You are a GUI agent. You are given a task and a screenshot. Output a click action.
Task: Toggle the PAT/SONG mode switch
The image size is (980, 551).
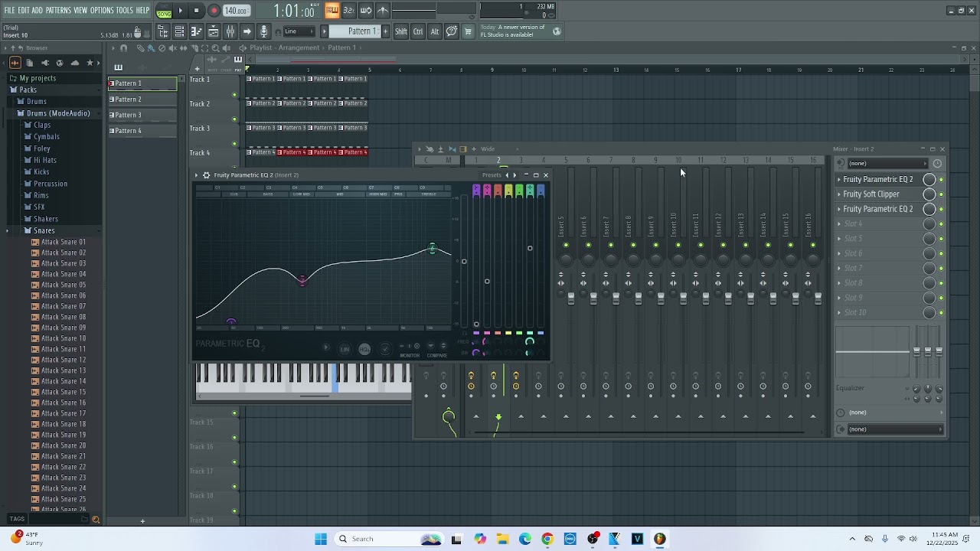(x=164, y=11)
